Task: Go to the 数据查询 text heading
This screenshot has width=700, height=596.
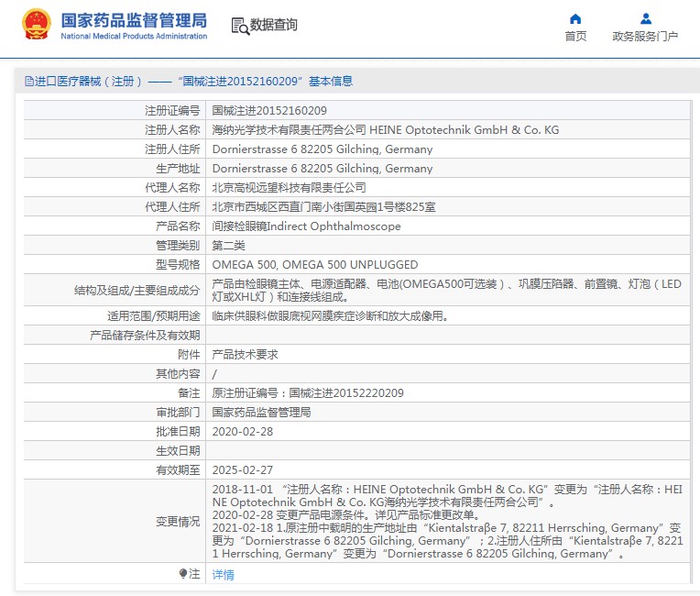Action: coord(274,26)
